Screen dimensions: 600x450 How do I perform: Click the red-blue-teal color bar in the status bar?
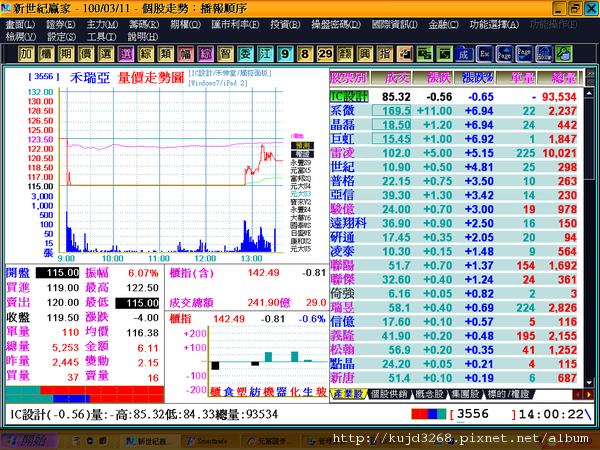tap(429, 414)
